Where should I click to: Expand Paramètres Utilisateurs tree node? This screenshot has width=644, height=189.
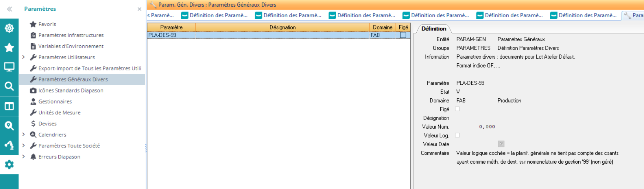click(24, 57)
